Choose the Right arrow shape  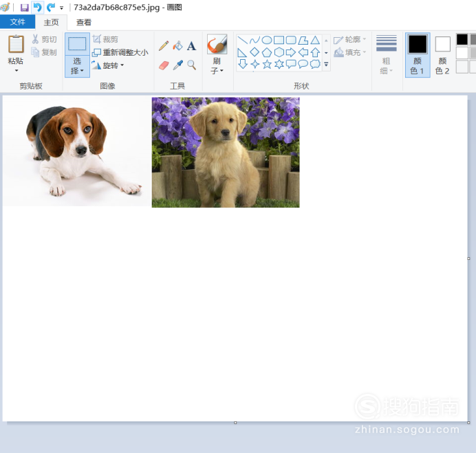[291, 52]
